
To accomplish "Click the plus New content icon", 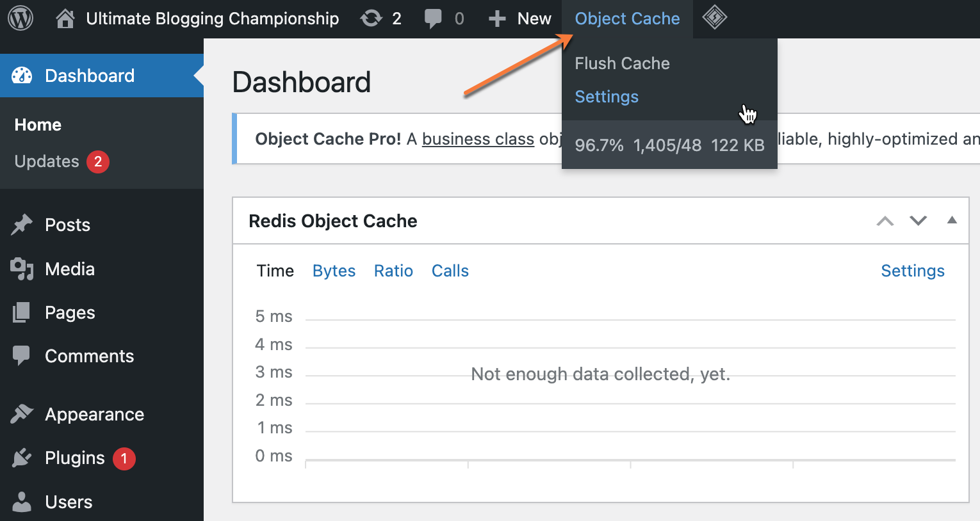I will [x=497, y=19].
